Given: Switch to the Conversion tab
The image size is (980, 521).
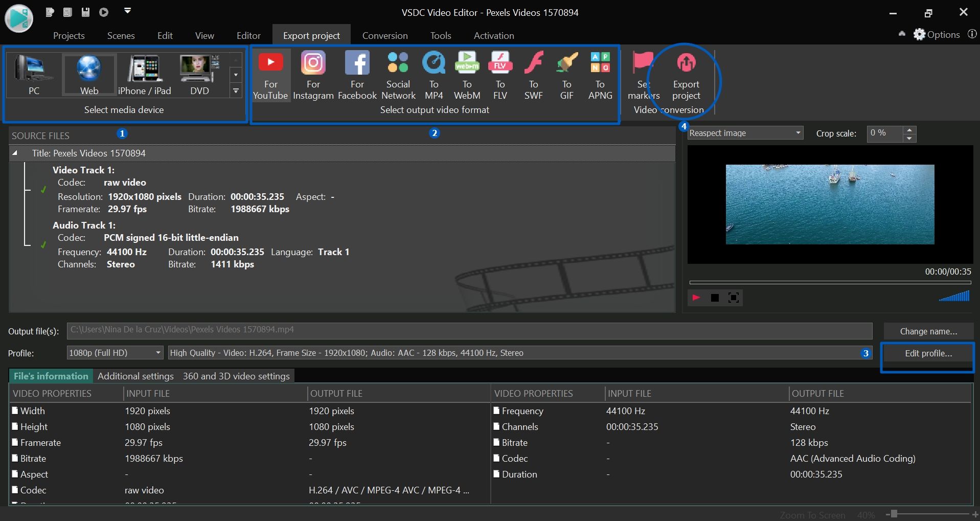Looking at the screenshot, I should 385,35.
